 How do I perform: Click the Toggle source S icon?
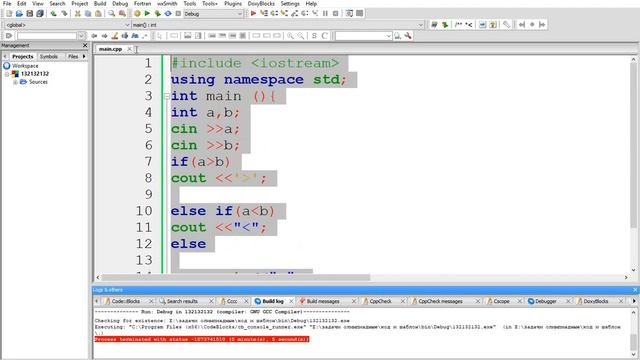(x=314, y=36)
